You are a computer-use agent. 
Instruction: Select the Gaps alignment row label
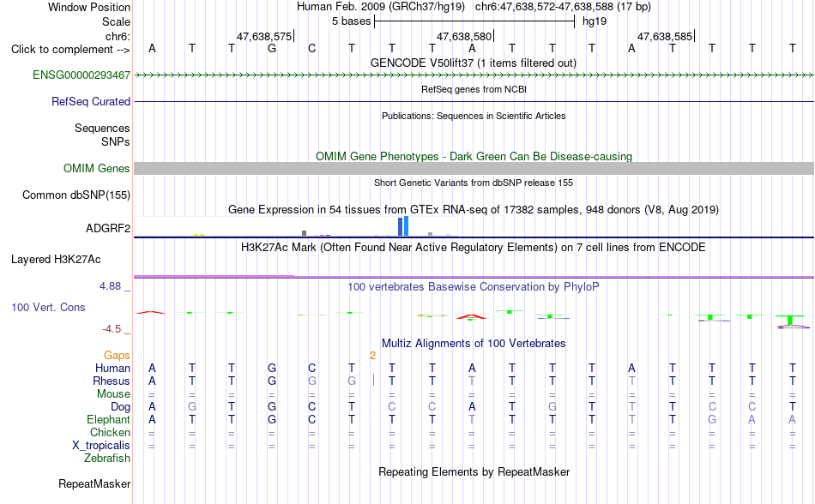click(x=117, y=355)
